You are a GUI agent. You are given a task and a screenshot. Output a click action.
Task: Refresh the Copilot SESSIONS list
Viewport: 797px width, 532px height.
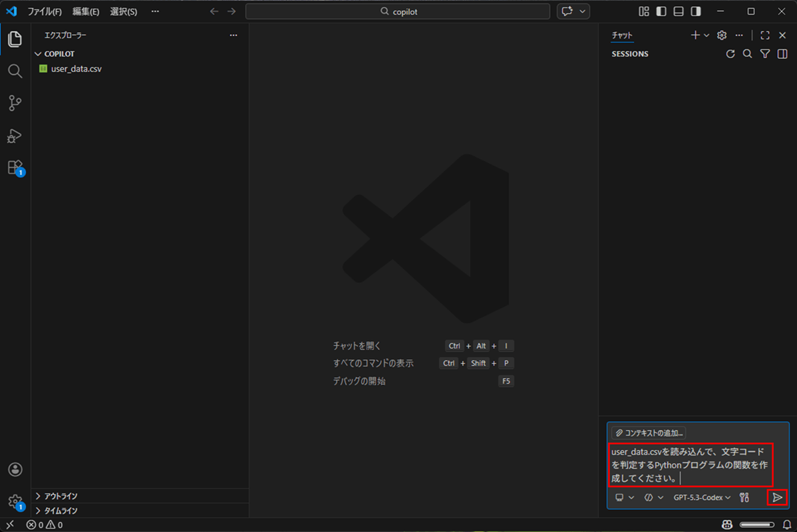click(x=730, y=54)
